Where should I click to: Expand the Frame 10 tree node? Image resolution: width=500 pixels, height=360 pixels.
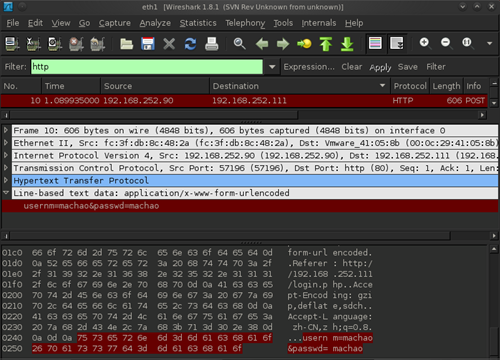[6, 130]
